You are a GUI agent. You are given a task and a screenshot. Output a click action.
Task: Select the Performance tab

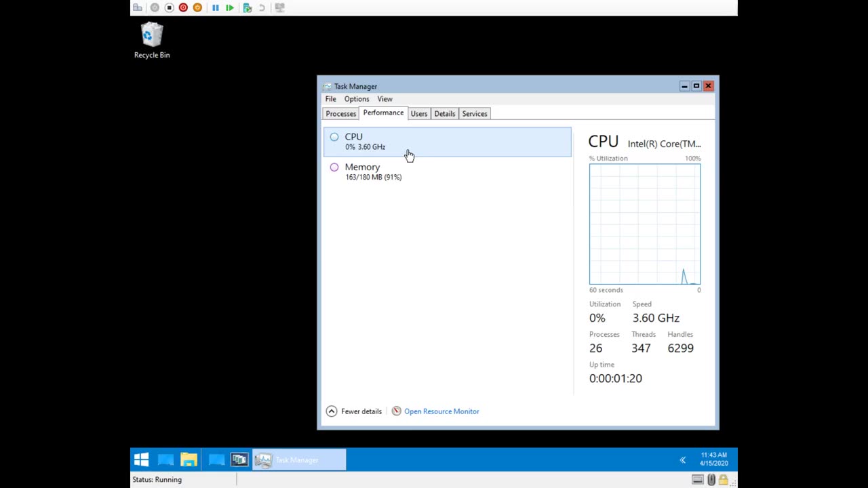coord(383,113)
